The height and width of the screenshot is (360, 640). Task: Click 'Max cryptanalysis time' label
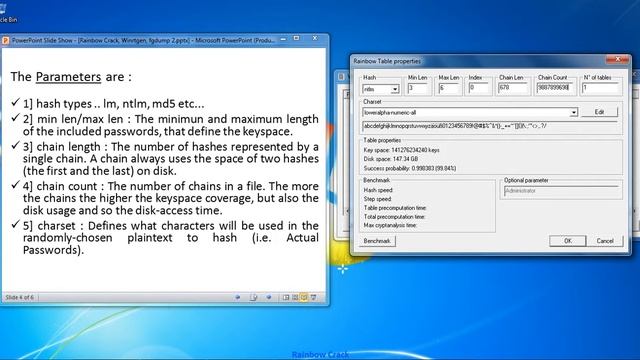[390, 225]
